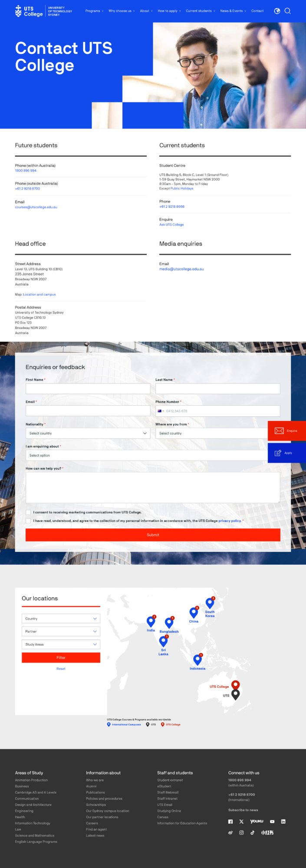Click the courses@utscollege.edu.au email link
Image resolution: width=306 pixels, height=868 pixels.
(36, 207)
